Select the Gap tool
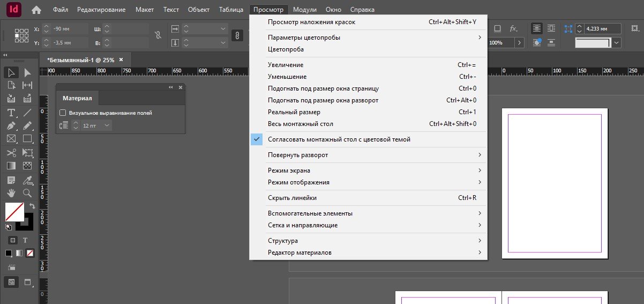Viewport: 644px width, 304px height. click(x=27, y=85)
